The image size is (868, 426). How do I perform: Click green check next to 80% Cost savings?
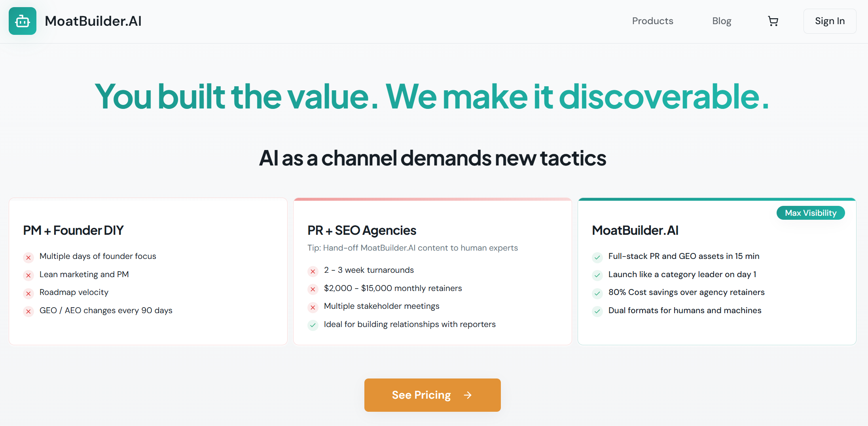point(597,293)
